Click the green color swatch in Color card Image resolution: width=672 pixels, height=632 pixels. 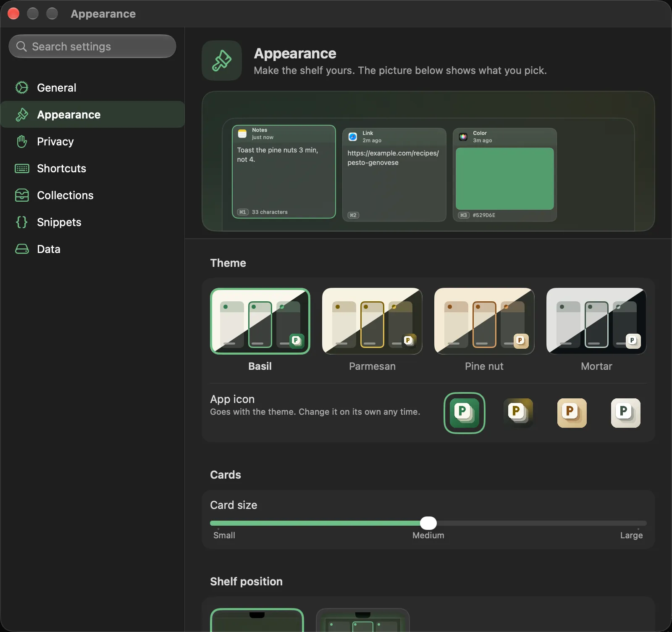point(505,179)
